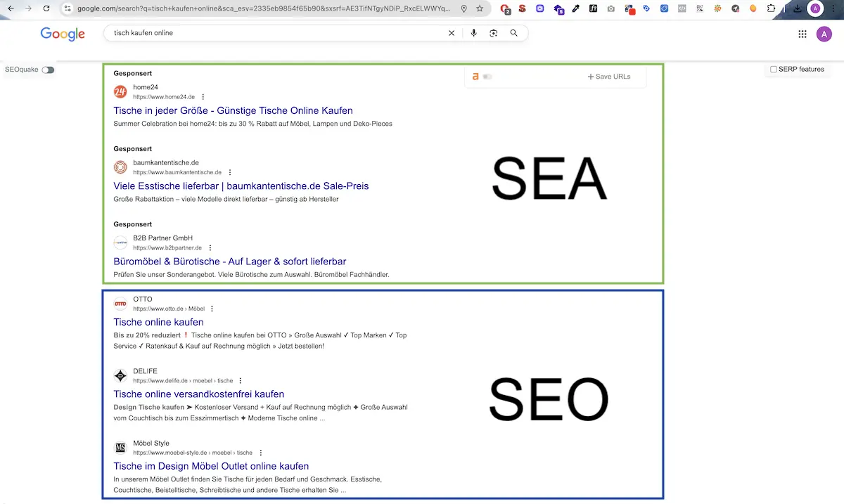This screenshot has height=504, width=844.
Task: Enable the SERP features checkbox
Action: coord(774,70)
